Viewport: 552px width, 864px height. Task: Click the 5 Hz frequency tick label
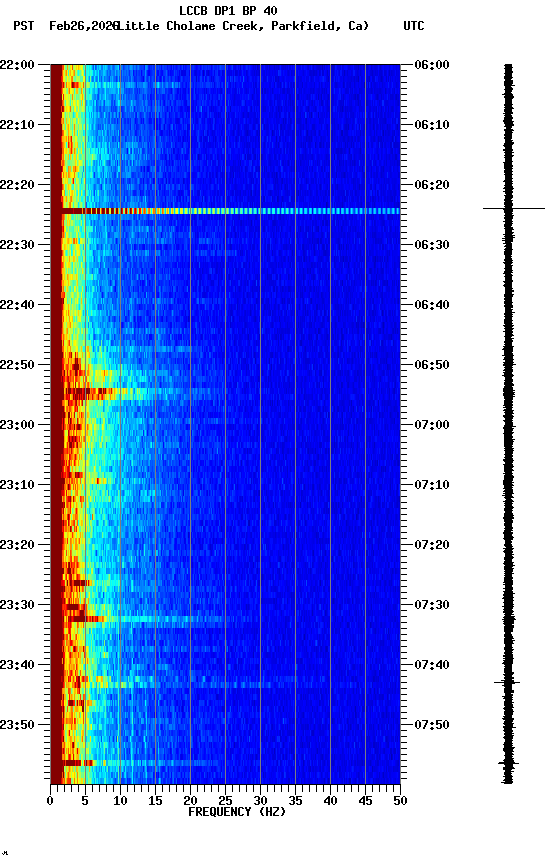(85, 801)
